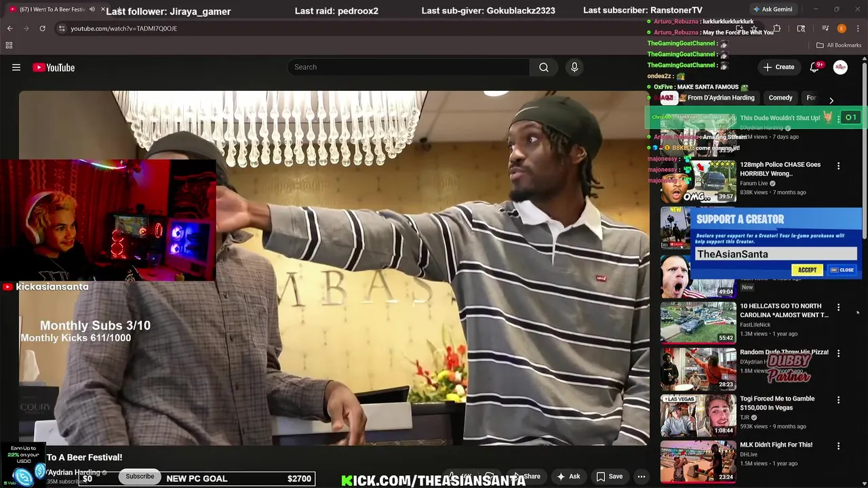Focus the YouTube search field
The width and height of the screenshot is (868, 488).
408,67
